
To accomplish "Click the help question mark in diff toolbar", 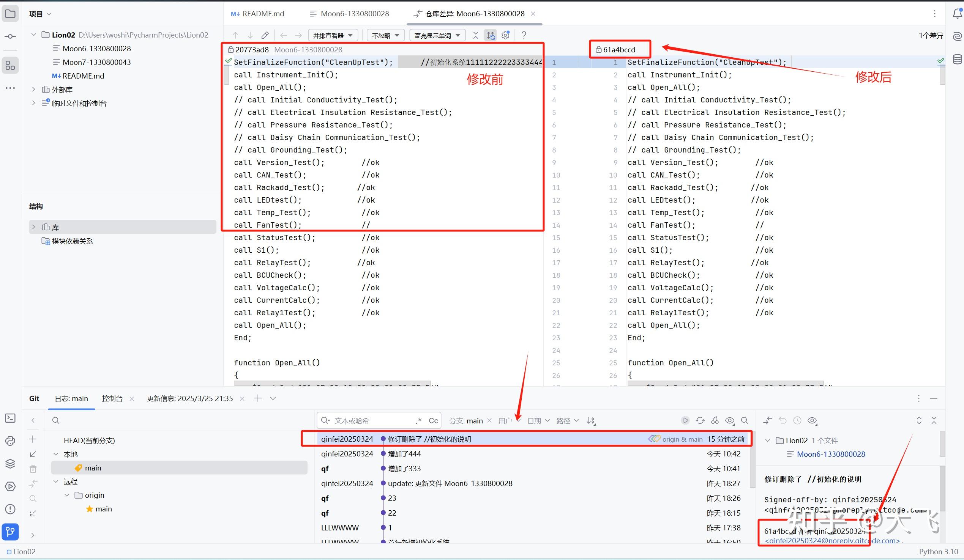I will pyautogui.click(x=524, y=35).
